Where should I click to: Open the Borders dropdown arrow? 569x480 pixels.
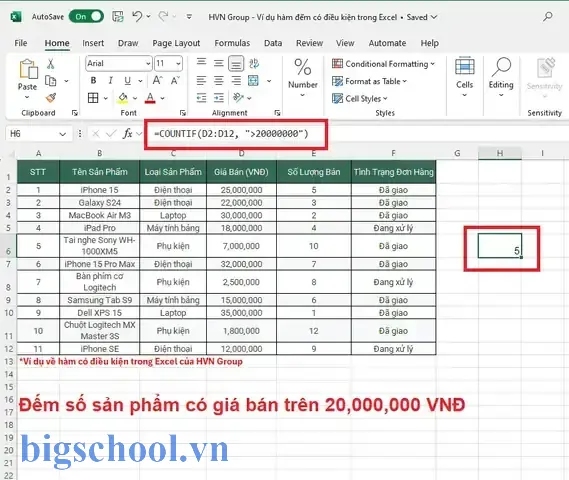(x=106, y=98)
